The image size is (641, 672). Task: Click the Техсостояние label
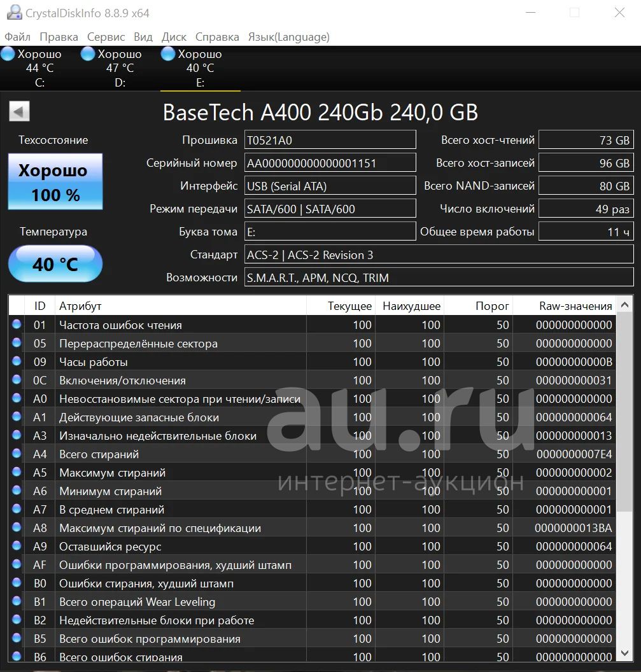pos(53,140)
